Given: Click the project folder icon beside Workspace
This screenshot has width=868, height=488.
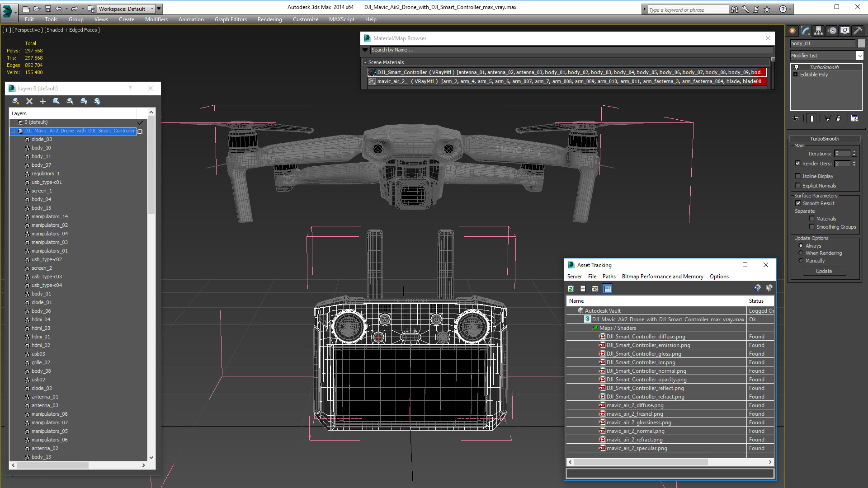Looking at the screenshot, I should click(x=91, y=9).
